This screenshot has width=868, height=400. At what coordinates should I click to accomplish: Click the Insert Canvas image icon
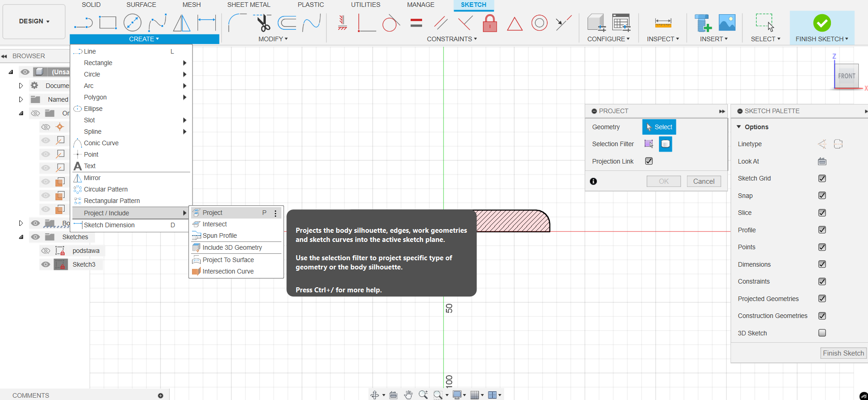727,22
